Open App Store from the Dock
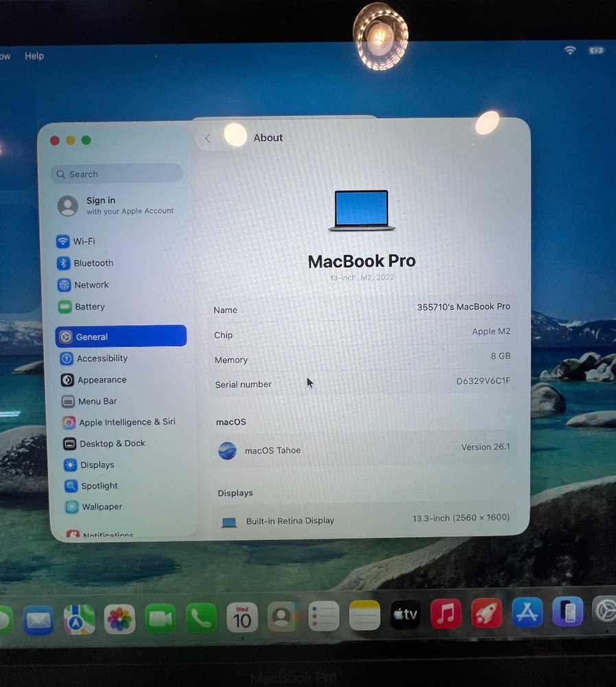 point(527,613)
